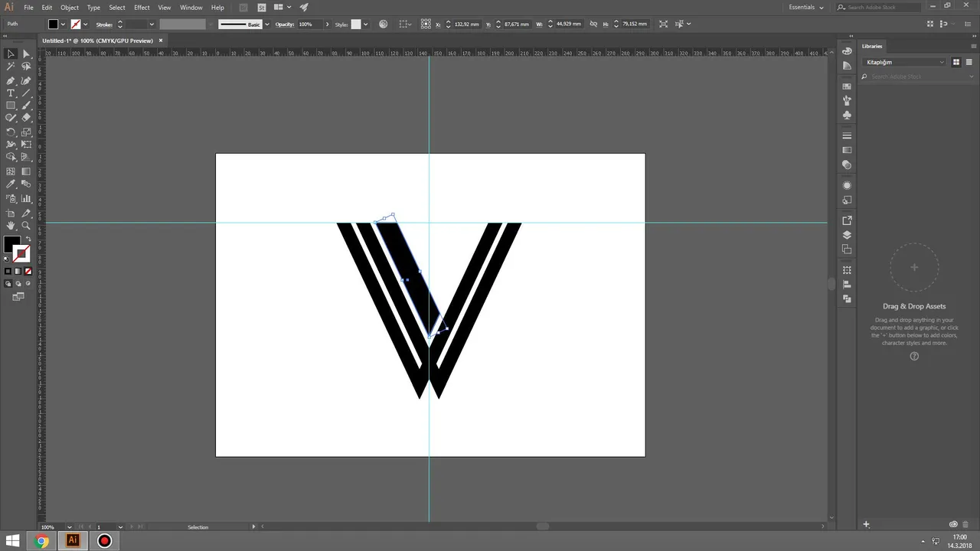Swap fill and stroke colors
The height and width of the screenshot is (551, 980).
(28, 240)
